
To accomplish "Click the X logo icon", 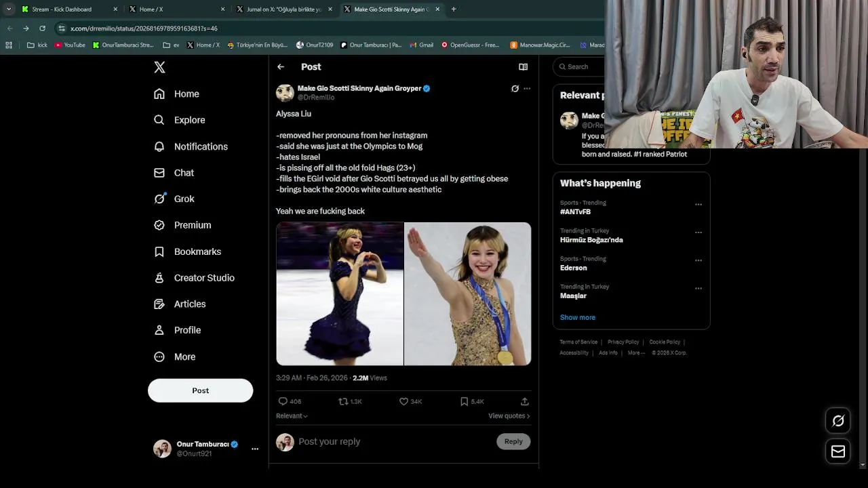I will 159,67.
